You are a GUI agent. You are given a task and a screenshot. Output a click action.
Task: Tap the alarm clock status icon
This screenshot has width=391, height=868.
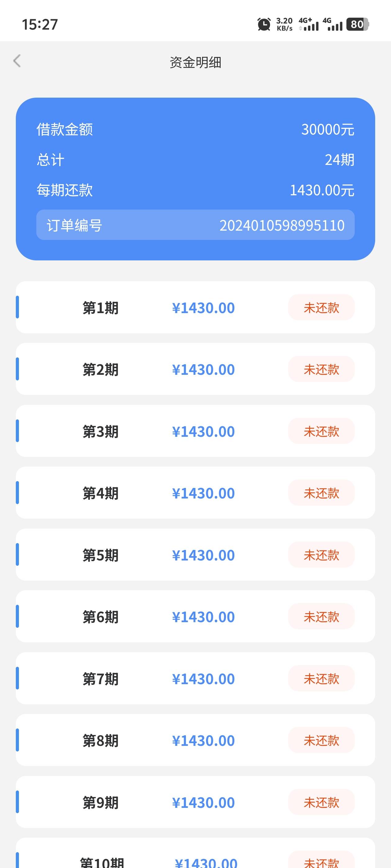(x=264, y=24)
